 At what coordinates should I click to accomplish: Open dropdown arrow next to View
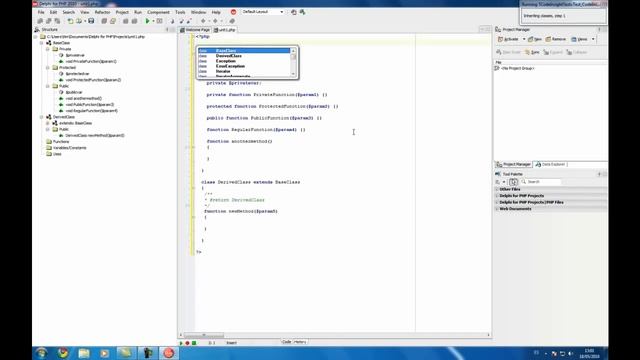(x=593, y=39)
